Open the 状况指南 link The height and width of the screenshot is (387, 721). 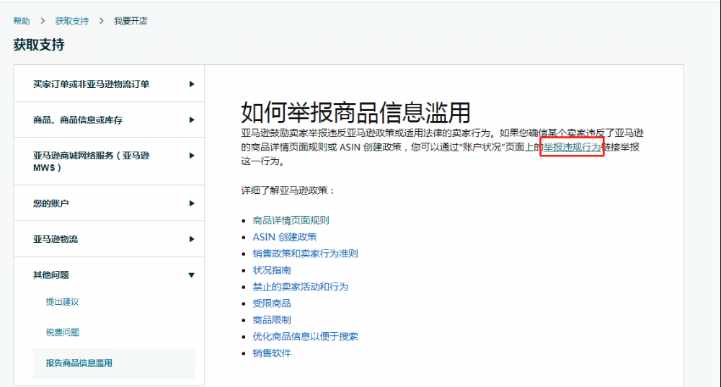(x=272, y=270)
